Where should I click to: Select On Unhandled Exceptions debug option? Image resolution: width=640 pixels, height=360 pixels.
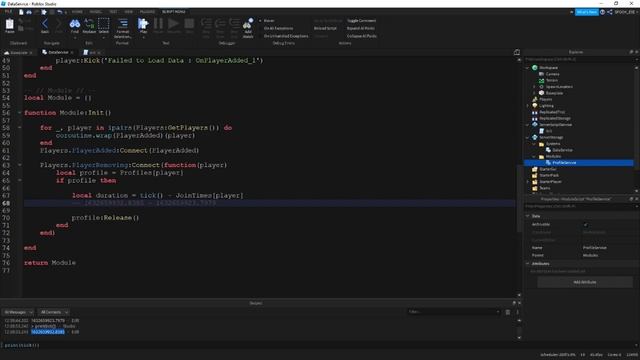[x=286, y=36]
